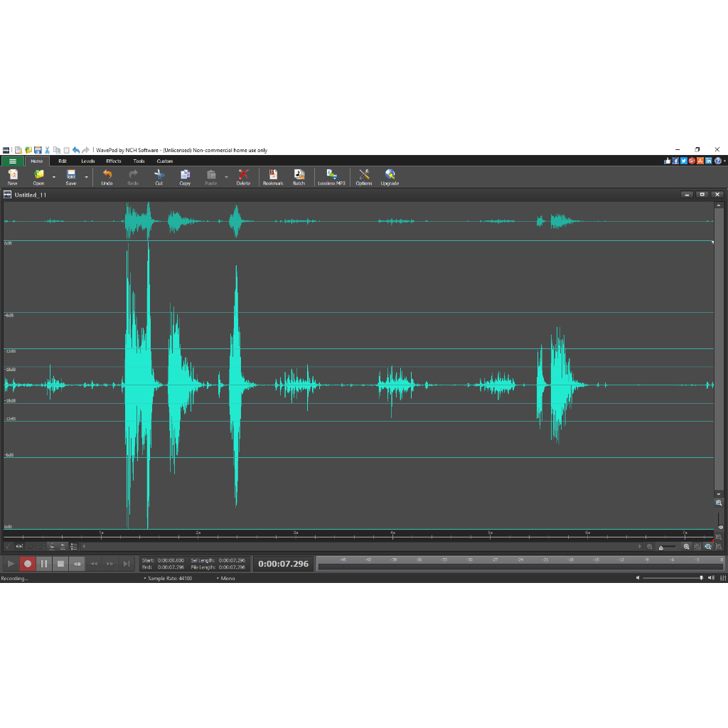This screenshot has width=728, height=728.
Task: Toggle the Pause playback button
Action: click(44, 564)
